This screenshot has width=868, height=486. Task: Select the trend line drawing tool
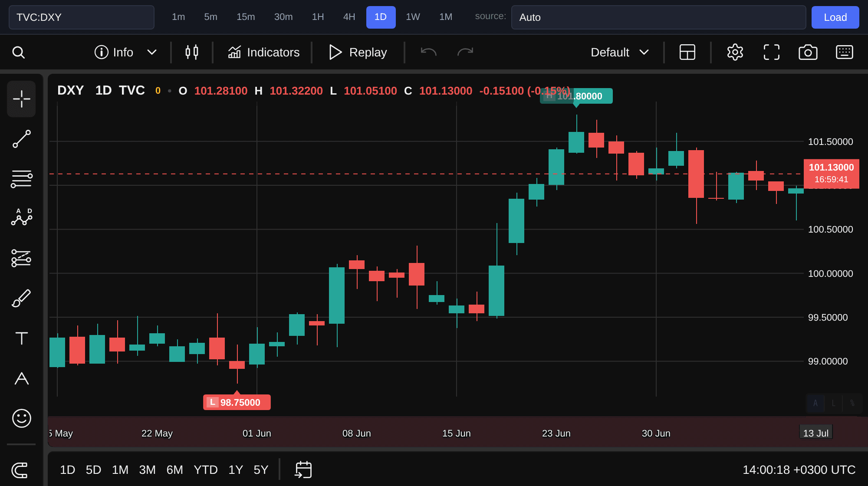point(21,139)
